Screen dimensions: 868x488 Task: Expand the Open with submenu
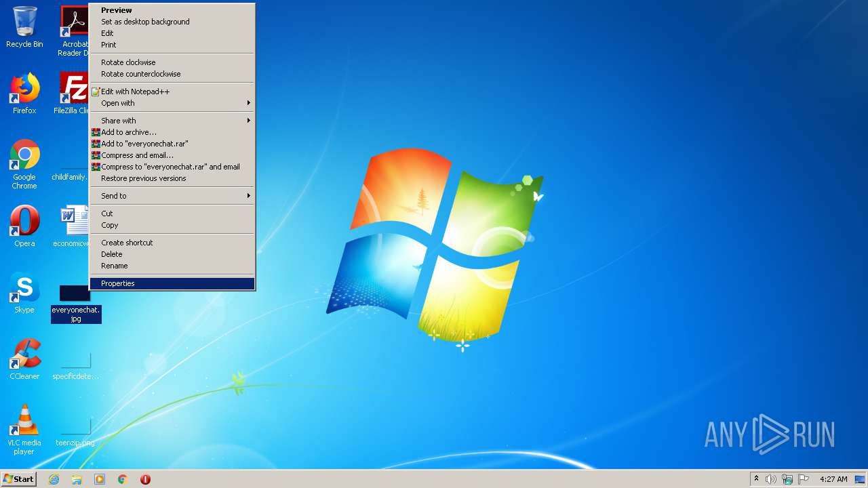pos(172,103)
